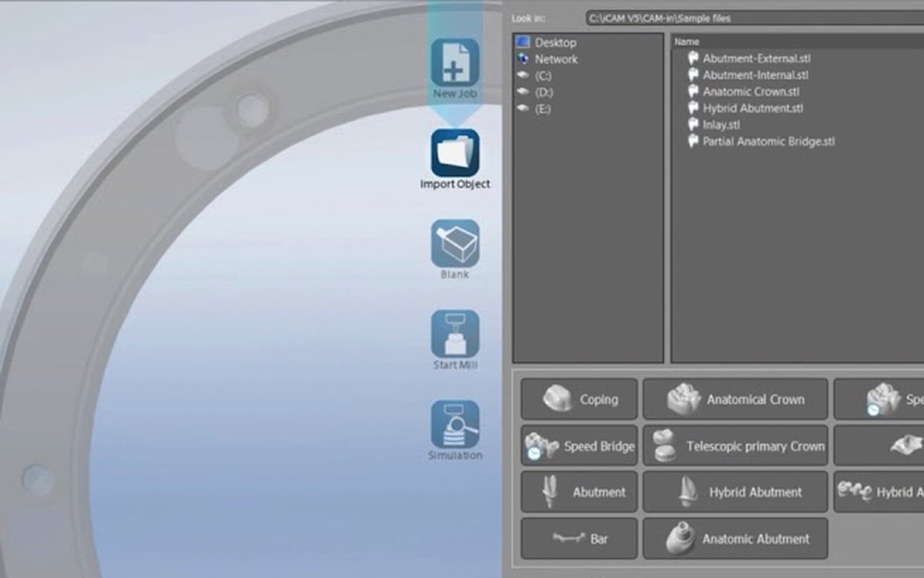The image size is (924, 578).
Task: Click the Start Mill icon
Action: (x=455, y=334)
